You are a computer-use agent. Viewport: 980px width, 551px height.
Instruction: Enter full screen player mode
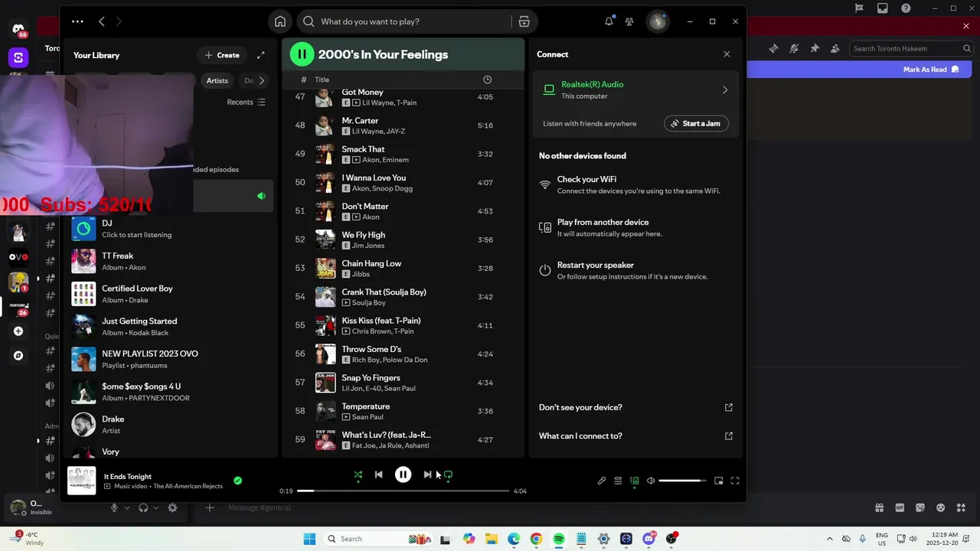[735, 481]
